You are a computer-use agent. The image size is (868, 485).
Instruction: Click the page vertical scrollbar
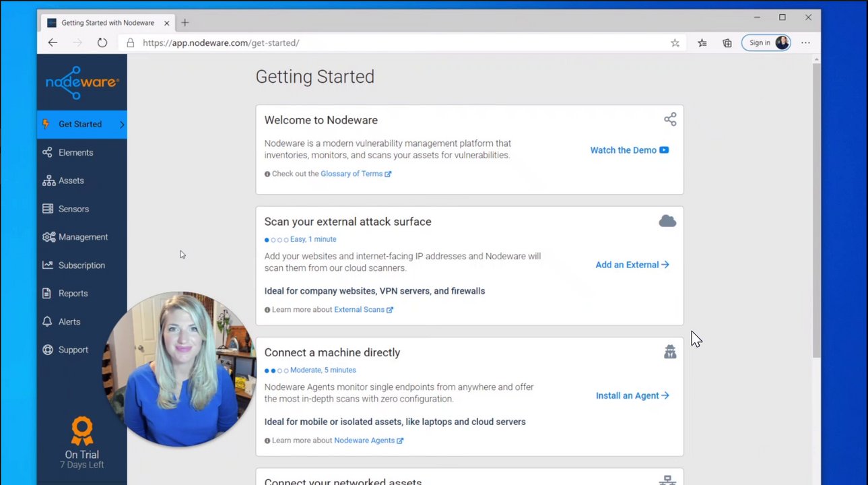816,212
